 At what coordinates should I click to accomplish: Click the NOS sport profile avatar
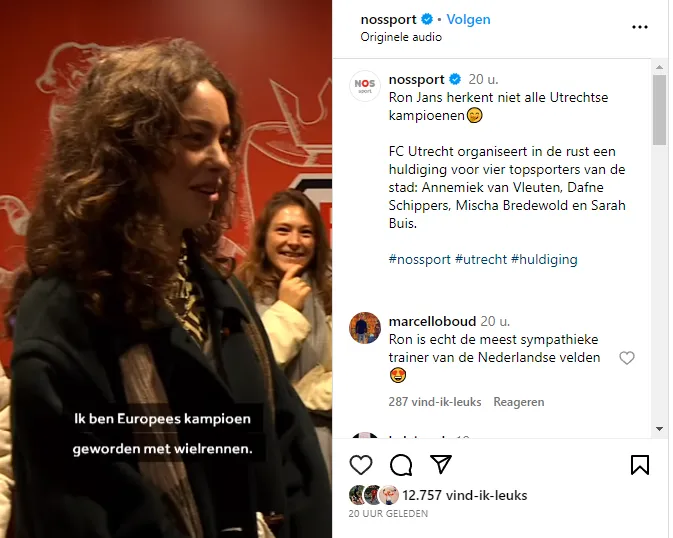(x=365, y=85)
